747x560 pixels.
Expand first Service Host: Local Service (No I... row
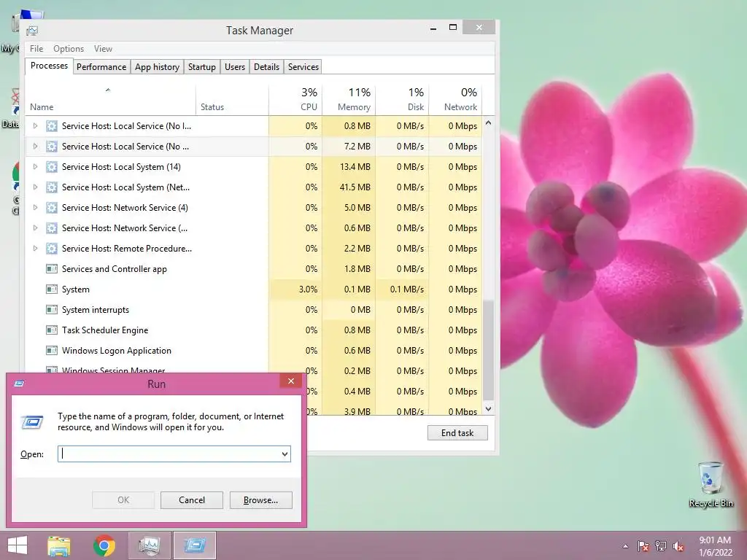(35, 125)
